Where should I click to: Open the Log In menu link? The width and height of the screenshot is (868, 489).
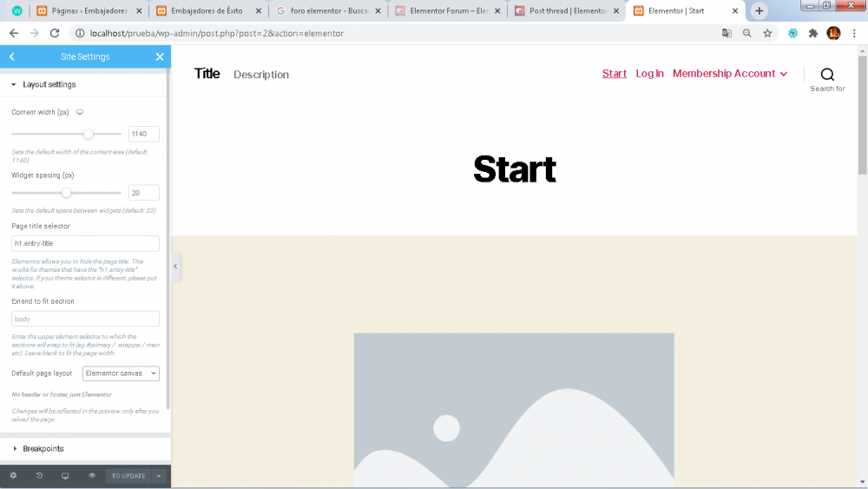[x=649, y=74]
